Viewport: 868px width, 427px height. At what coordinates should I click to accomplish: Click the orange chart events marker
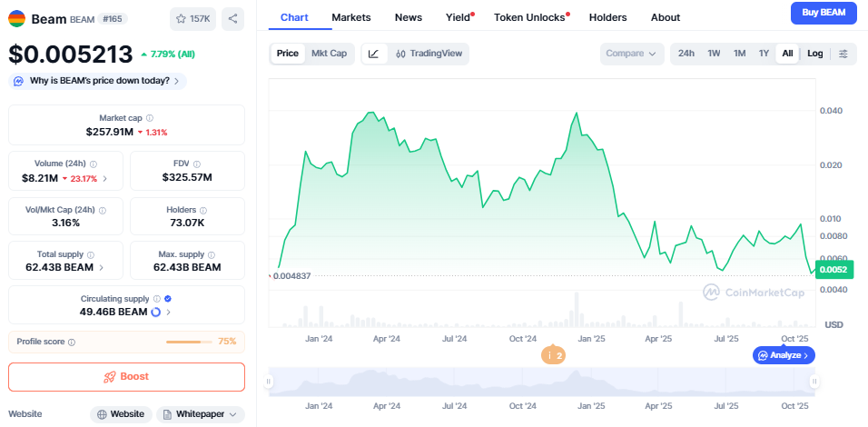point(553,355)
